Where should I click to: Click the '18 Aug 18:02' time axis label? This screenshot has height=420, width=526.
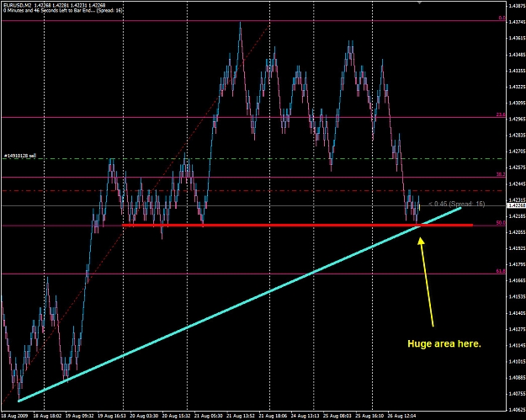[x=47, y=416]
